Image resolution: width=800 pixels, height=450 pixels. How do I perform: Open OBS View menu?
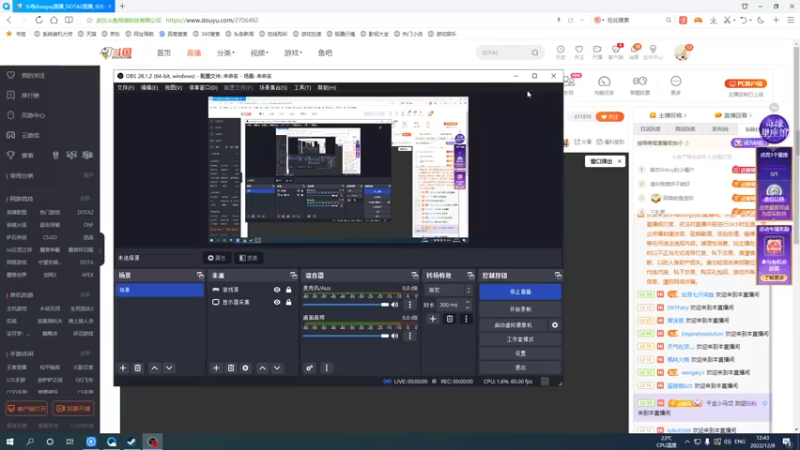click(173, 88)
